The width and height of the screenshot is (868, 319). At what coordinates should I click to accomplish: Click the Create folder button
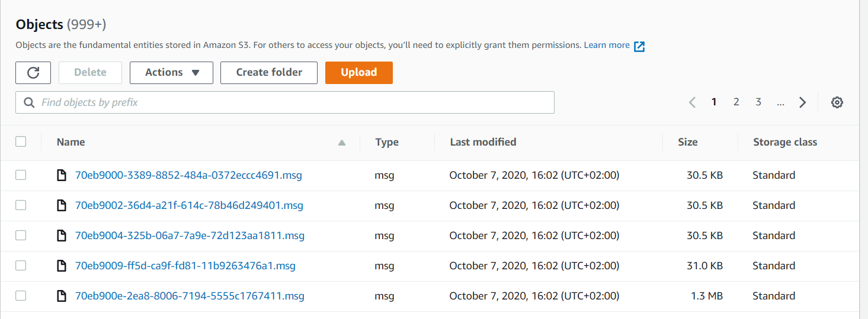click(x=269, y=73)
